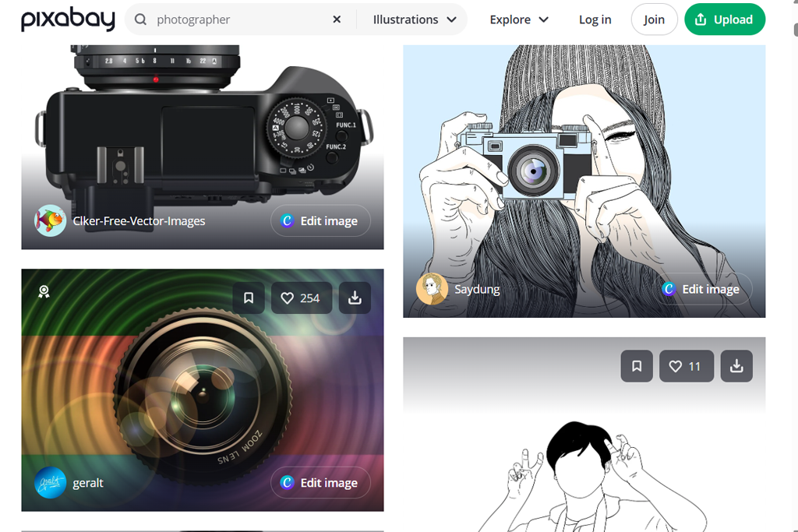Clear the photographer search text
Image resolution: width=798 pixels, height=532 pixels.
click(337, 19)
